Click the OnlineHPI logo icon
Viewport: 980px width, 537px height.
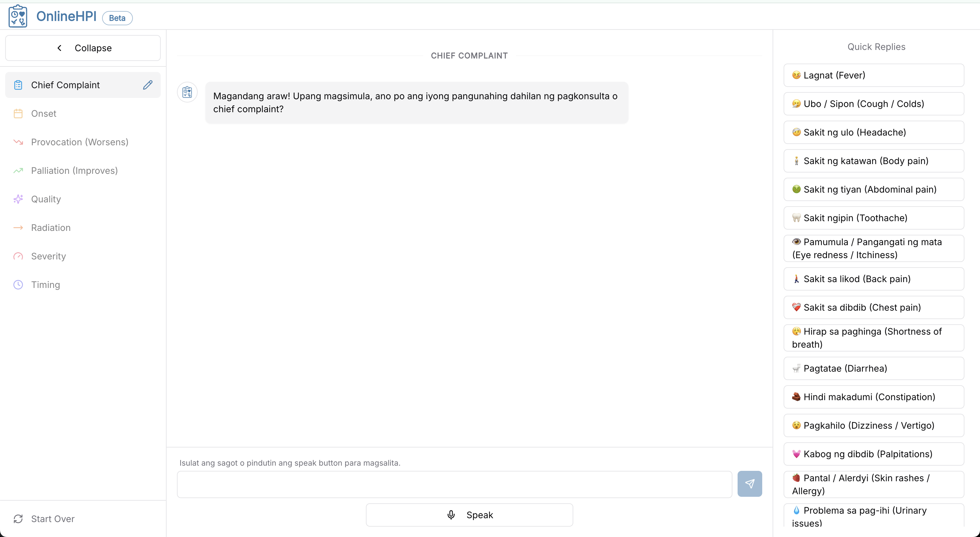(x=17, y=16)
